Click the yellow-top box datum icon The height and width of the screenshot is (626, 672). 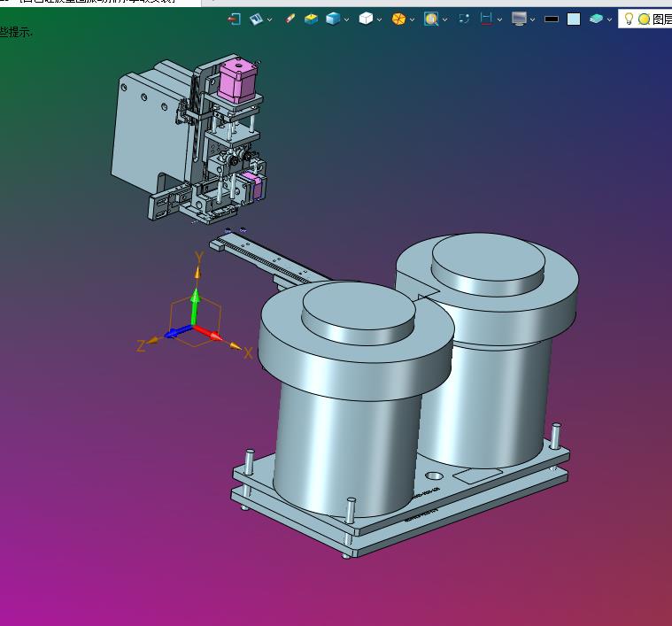pos(311,19)
